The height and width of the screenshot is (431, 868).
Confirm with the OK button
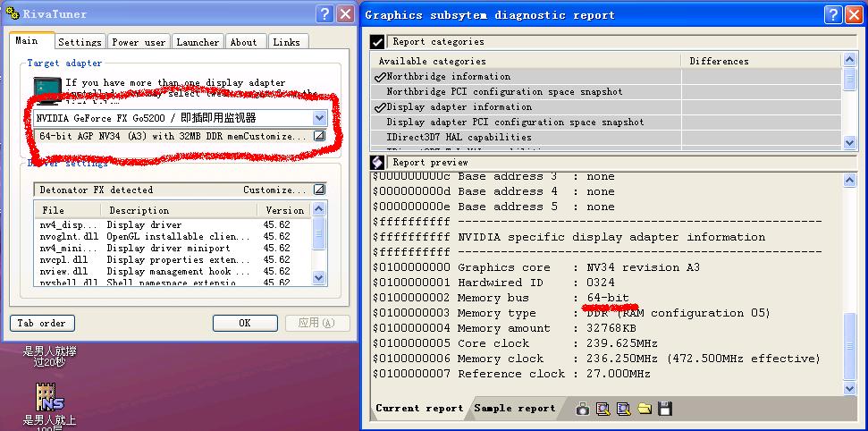coord(245,323)
